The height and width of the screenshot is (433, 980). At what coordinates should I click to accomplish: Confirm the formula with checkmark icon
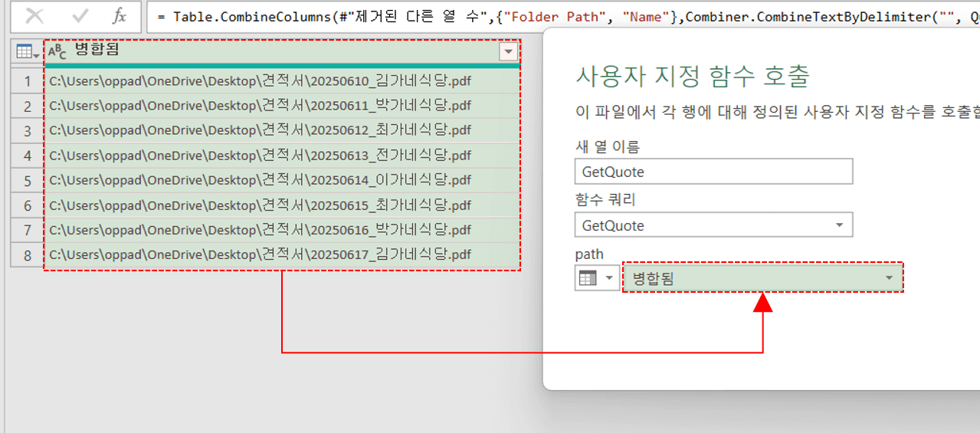[80, 17]
